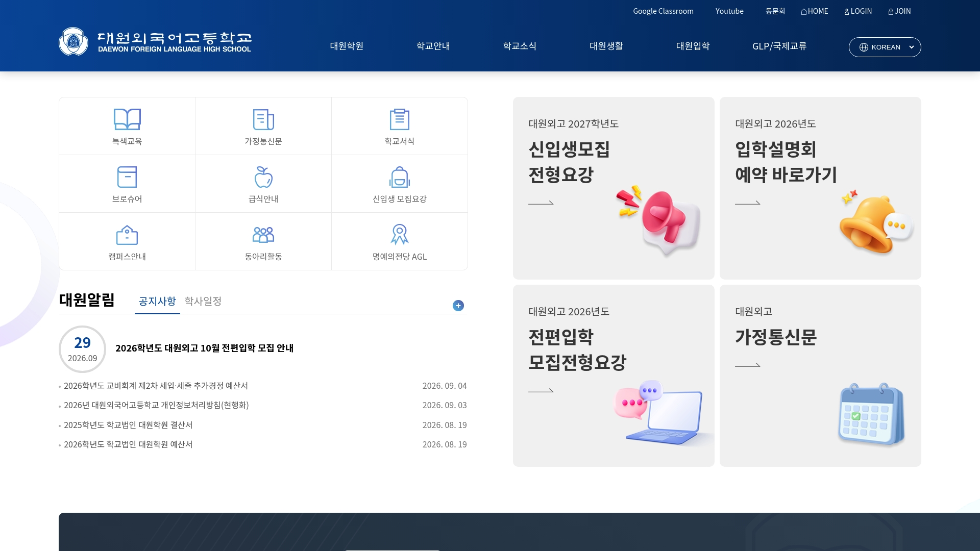980x551 pixels.
Task: Open the GLP/국제교류 menu
Action: 779,46
